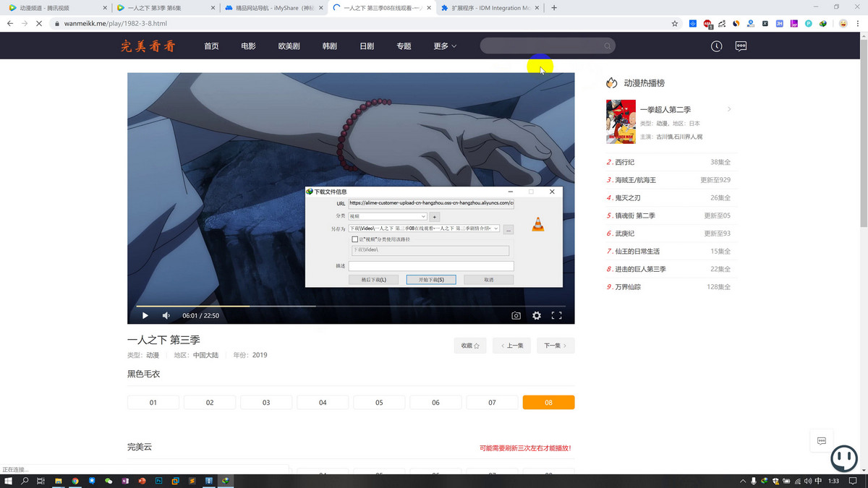The image size is (868, 488).
Task: Open the video player settings gear
Action: click(x=536, y=315)
